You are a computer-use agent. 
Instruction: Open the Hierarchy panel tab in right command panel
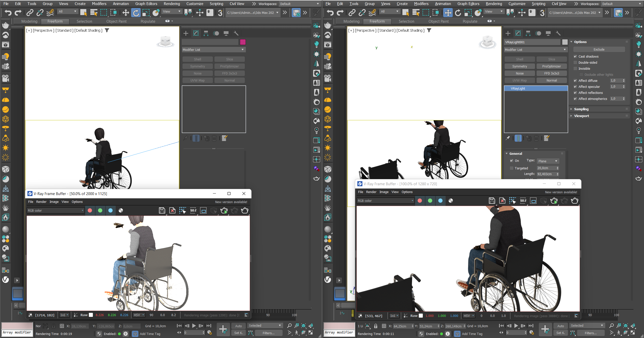[528, 33]
